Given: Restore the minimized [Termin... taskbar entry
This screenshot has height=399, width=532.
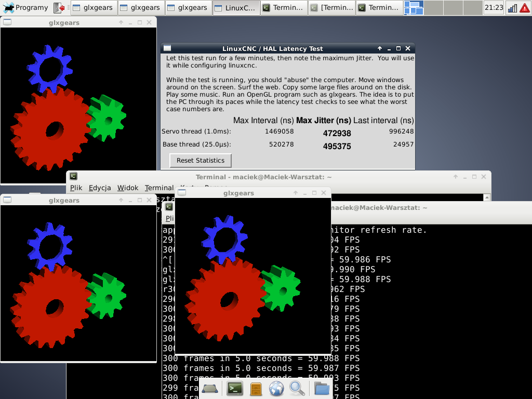Looking at the screenshot, I should 332,8.
